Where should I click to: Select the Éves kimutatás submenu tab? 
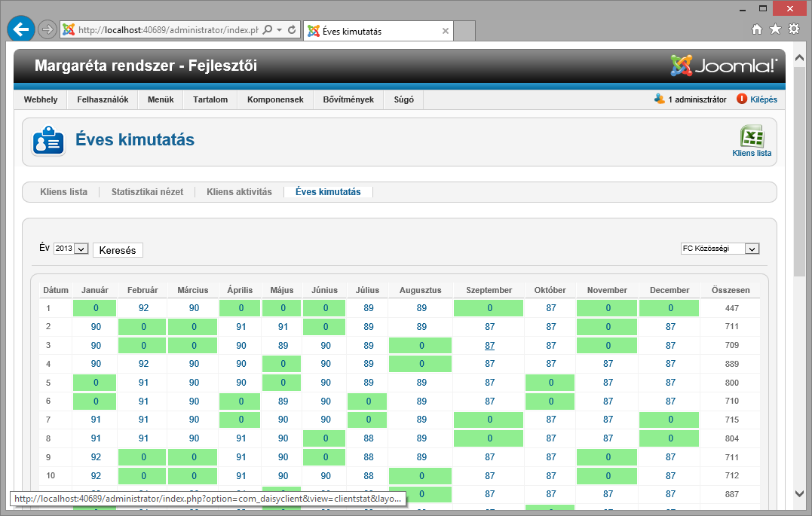328,192
